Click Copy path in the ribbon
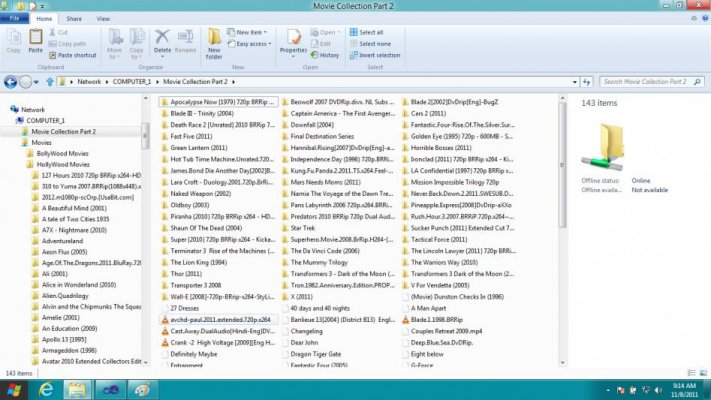Screen dimensions: 711x400 pos(67,44)
